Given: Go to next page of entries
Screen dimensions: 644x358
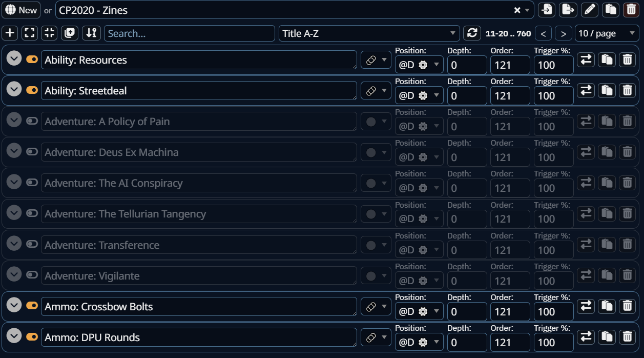Looking at the screenshot, I should pos(563,34).
